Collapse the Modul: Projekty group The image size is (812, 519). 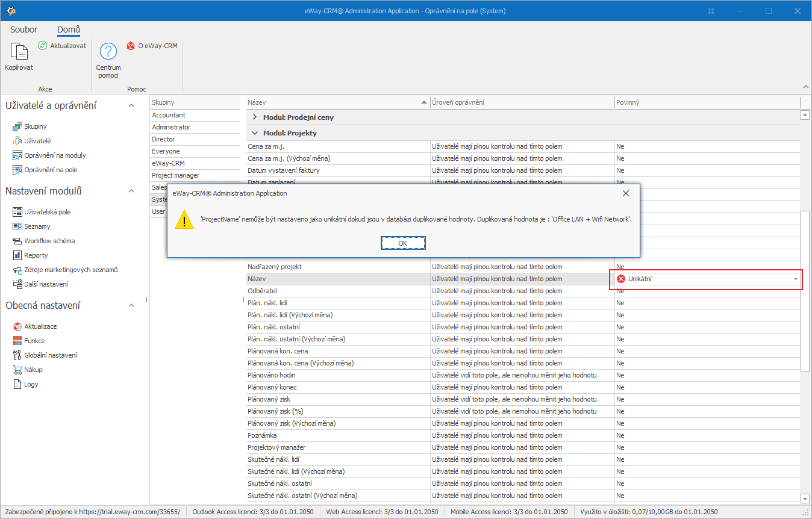255,133
